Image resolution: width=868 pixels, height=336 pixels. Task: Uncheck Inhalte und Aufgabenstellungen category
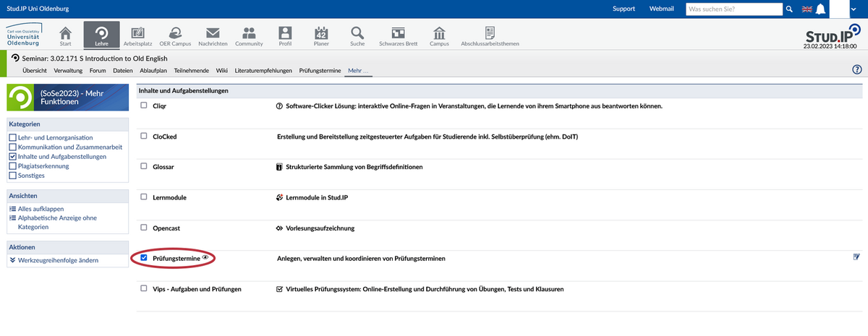tap(12, 156)
